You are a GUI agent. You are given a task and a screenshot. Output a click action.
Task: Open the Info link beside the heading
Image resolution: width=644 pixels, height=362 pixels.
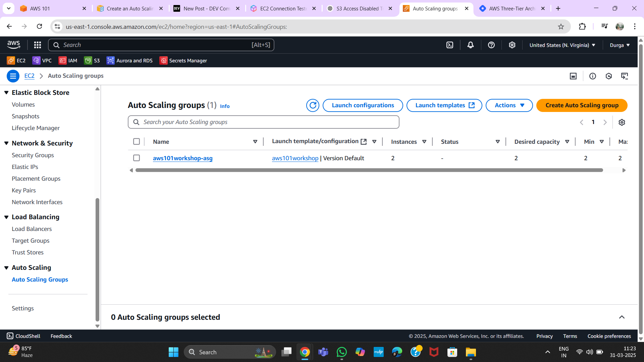(225, 106)
